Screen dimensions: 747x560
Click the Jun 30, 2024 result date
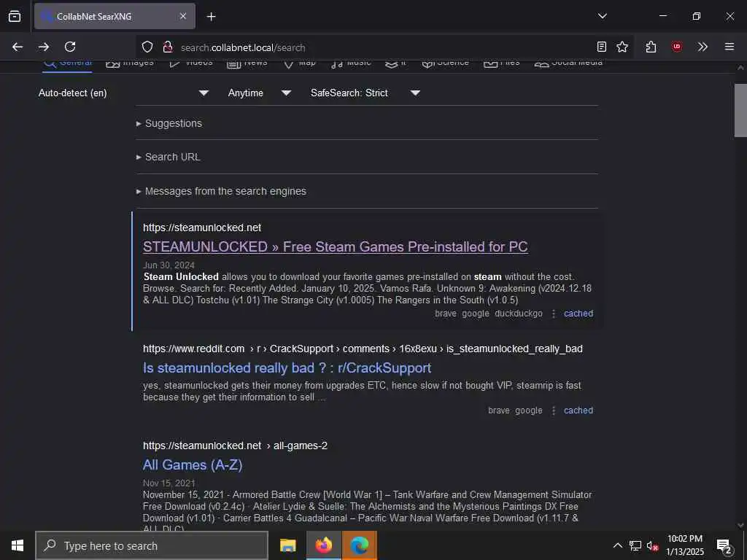[169, 265]
